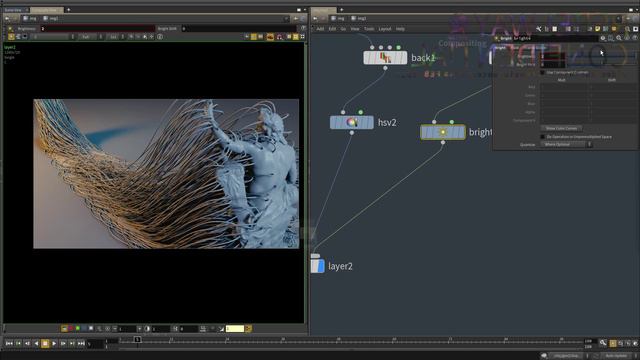The image size is (640, 360).
Task: Add a new tab in viewer pane
Action: (x=69, y=9)
